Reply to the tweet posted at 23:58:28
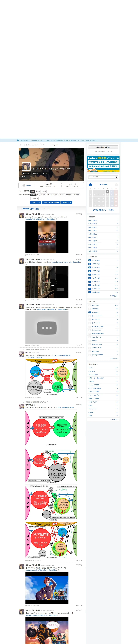138x644 pixels. click(77, 300)
